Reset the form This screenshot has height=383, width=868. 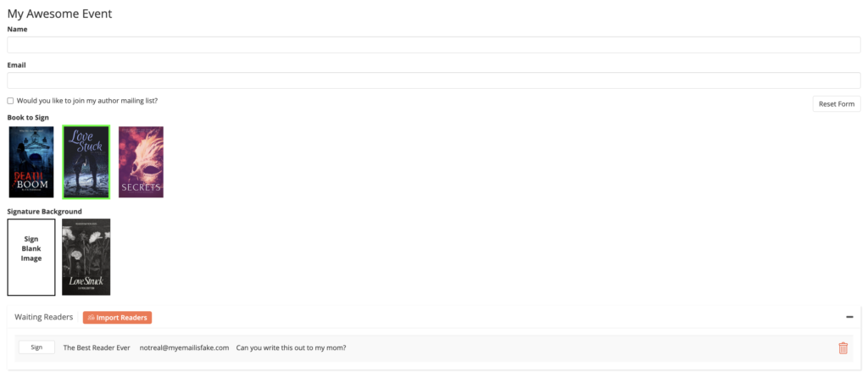point(836,103)
